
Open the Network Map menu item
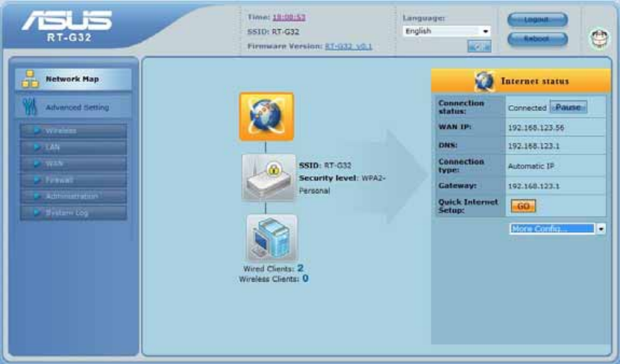[73, 79]
